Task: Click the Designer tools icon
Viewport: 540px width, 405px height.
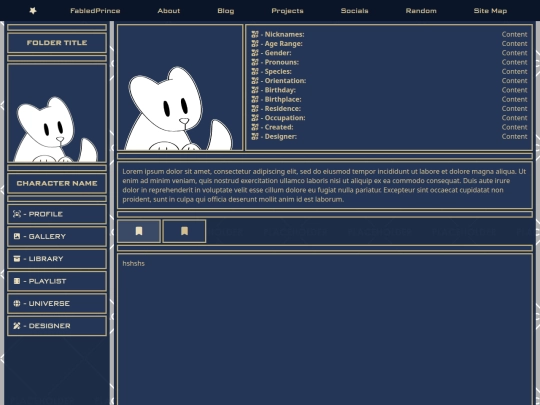Action: point(17,326)
